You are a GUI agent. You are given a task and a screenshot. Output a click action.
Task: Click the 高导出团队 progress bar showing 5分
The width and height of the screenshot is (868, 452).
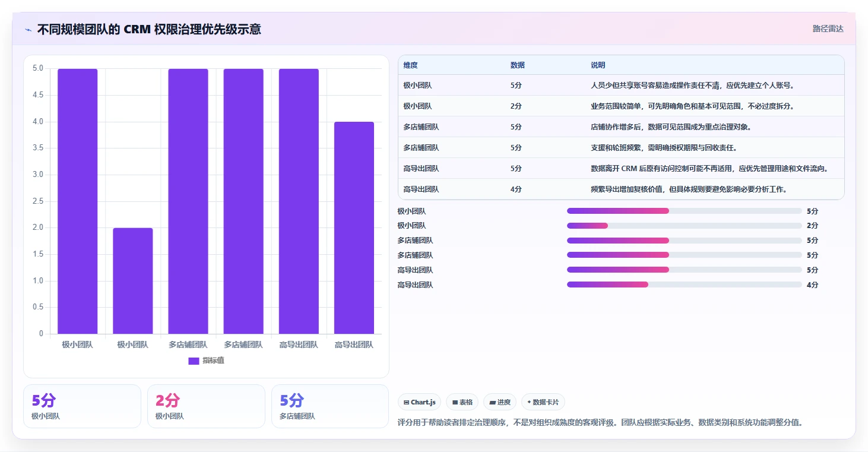pos(685,270)
